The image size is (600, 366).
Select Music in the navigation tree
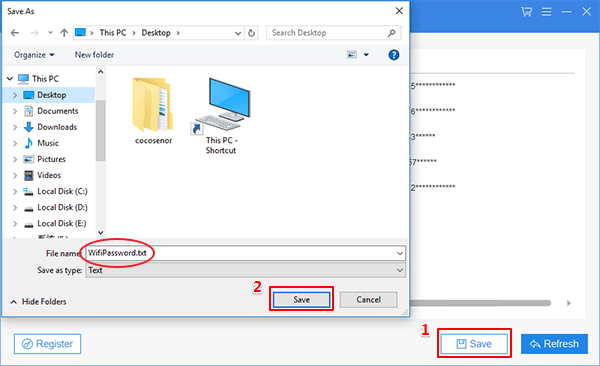click(47, 143)
